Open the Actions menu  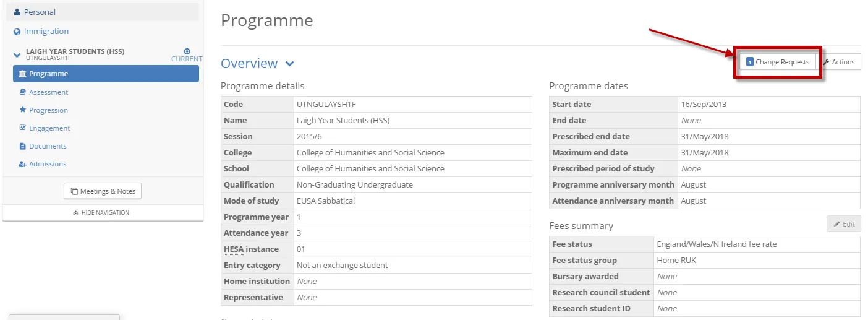(839, 62)
